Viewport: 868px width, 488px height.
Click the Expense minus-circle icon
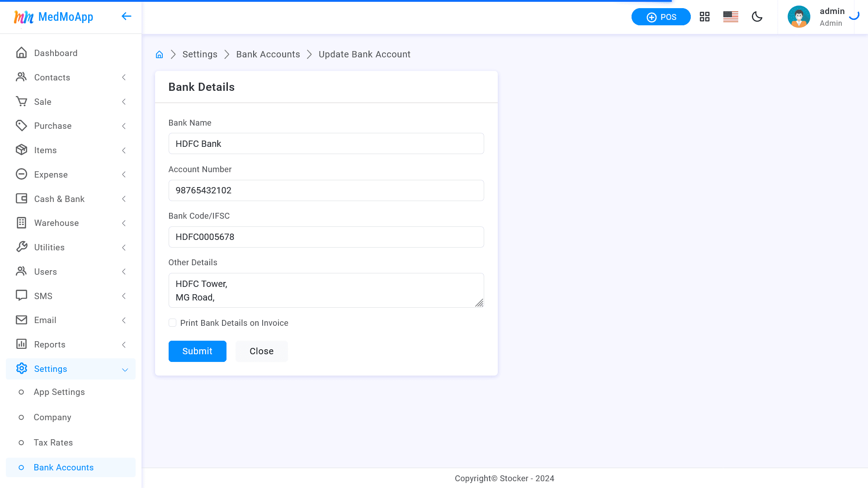21,174
